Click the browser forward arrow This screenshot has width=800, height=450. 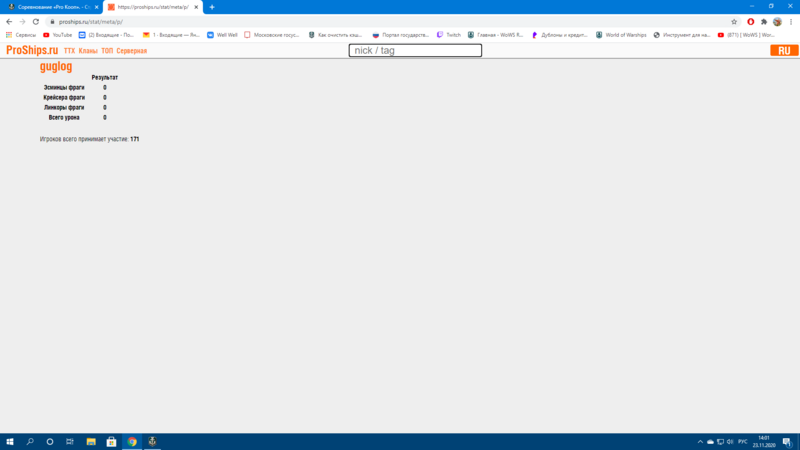[22, 22]
